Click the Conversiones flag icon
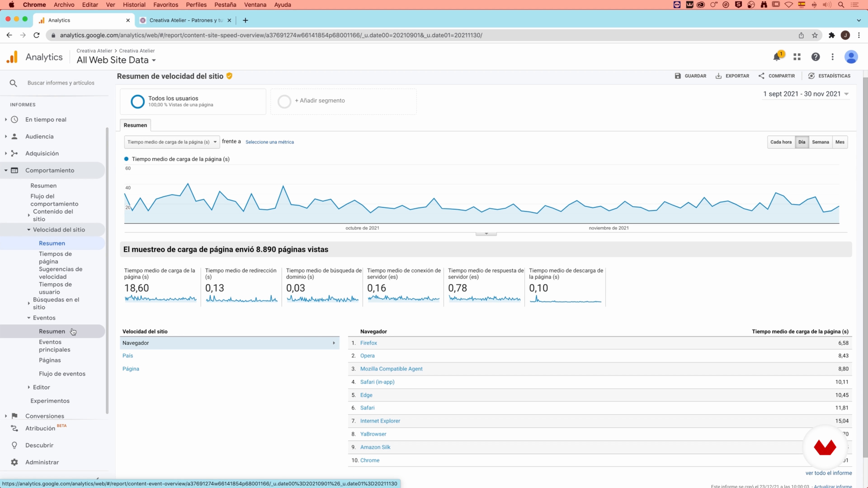 tap(14, 416)
